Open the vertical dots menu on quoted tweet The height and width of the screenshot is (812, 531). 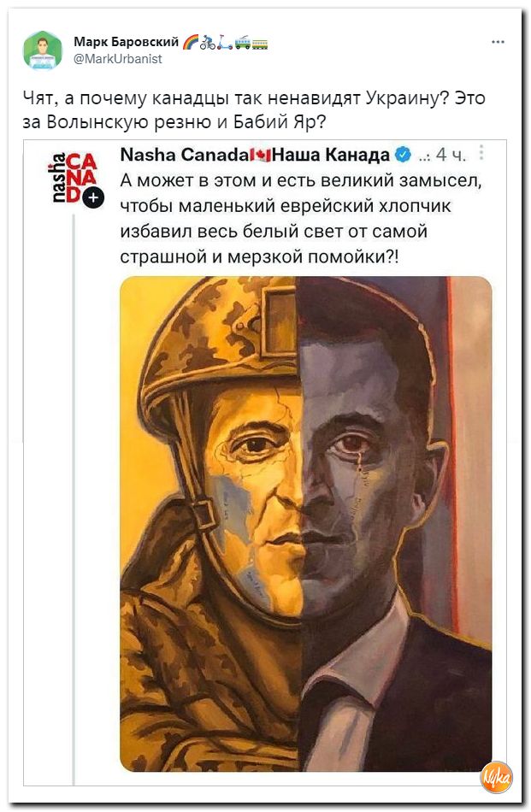[481, 152]
